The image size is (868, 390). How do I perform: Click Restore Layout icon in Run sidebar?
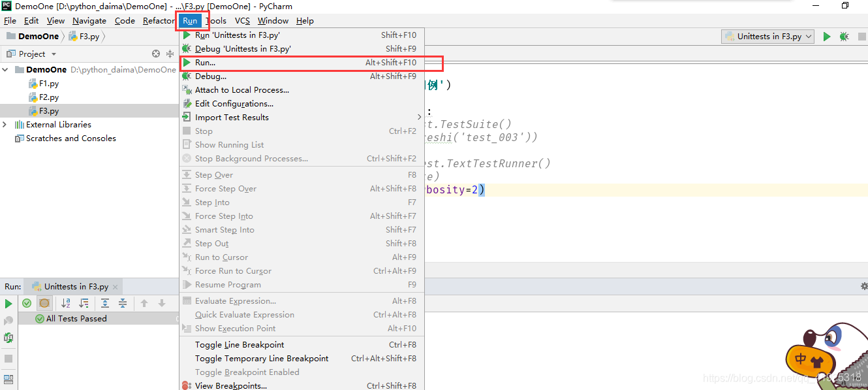coord(8,379)
